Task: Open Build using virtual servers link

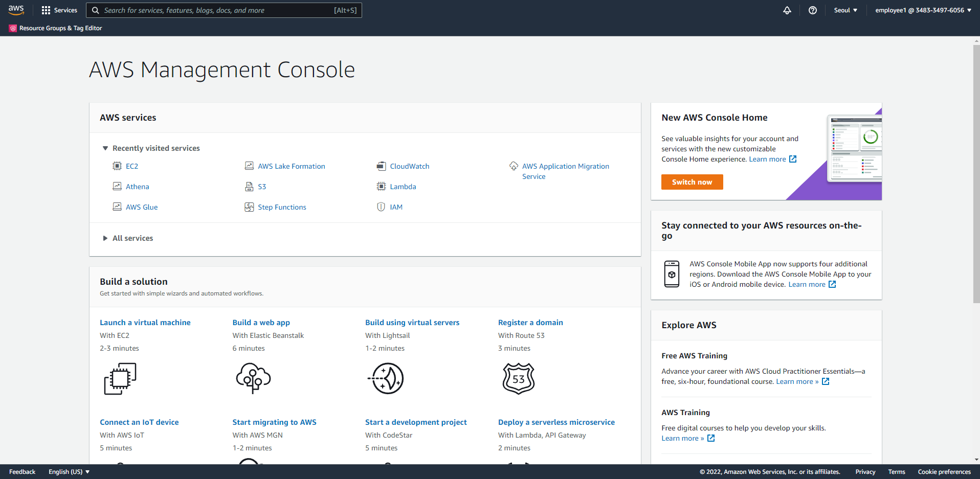Action: (x=412, y=323)
